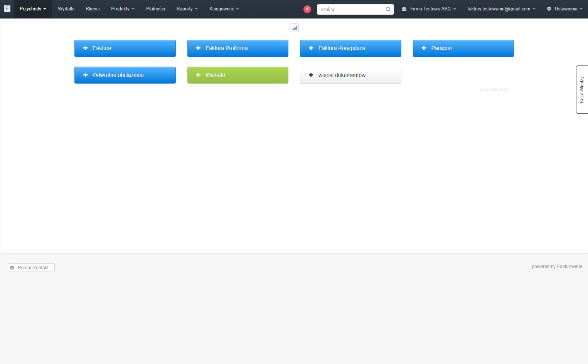Follow the powered by Fakturownia link
Viewport: 588px width, 364px height.
(557, 267)
